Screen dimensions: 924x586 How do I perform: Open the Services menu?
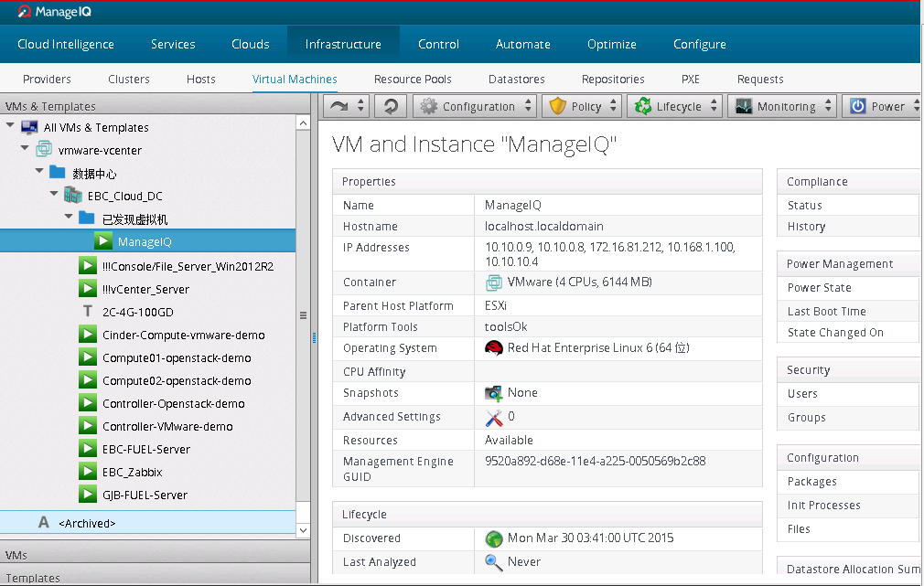[x=173, y=44]
